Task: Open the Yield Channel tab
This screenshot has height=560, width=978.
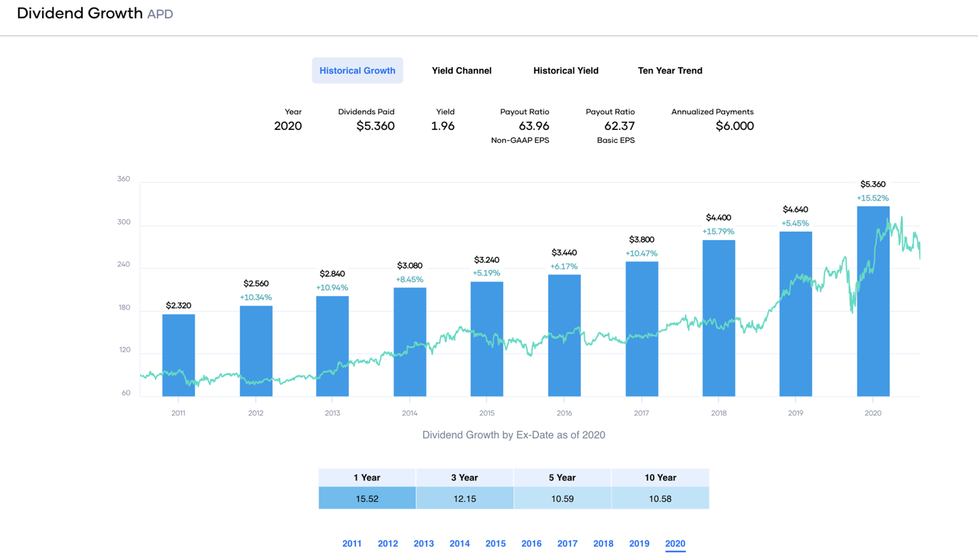Action: tap(461, 70)
